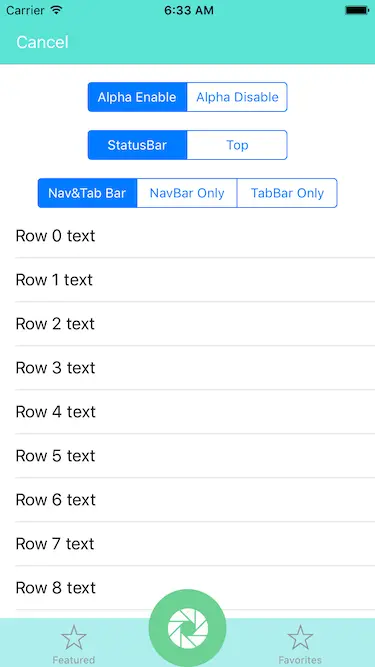This screenshot has width=375, height=667.
Task: Tap the Cancel button in navigation bar
Action: 42,42
